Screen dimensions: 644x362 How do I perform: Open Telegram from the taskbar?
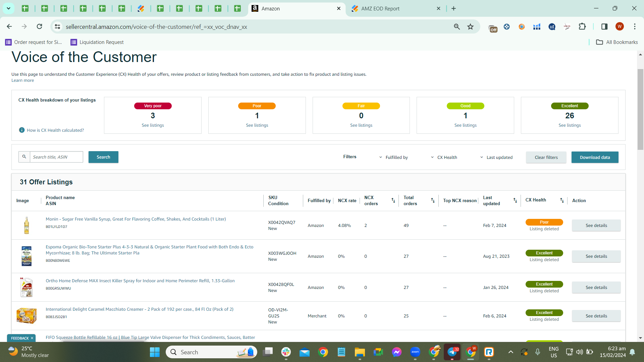(452, 352)
